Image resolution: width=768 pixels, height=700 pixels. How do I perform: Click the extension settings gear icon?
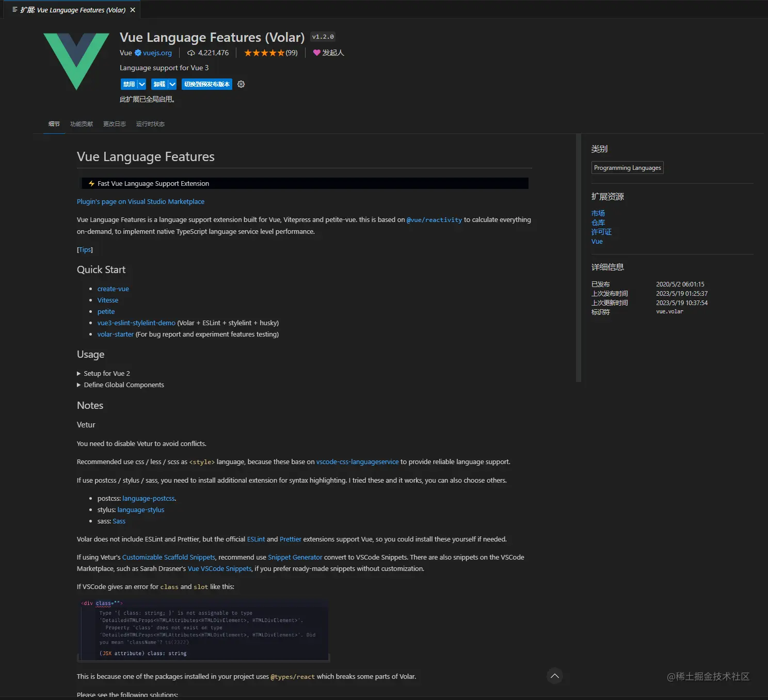(241, 84)
